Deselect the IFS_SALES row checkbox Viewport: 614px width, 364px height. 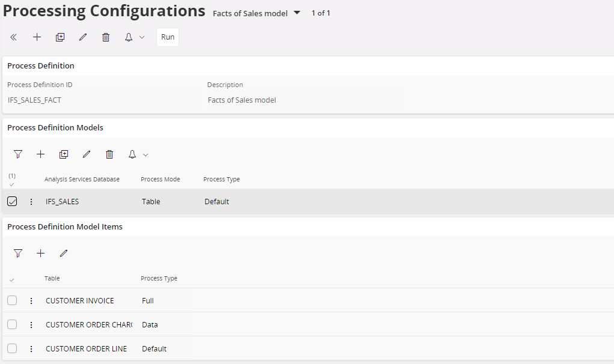12,201
